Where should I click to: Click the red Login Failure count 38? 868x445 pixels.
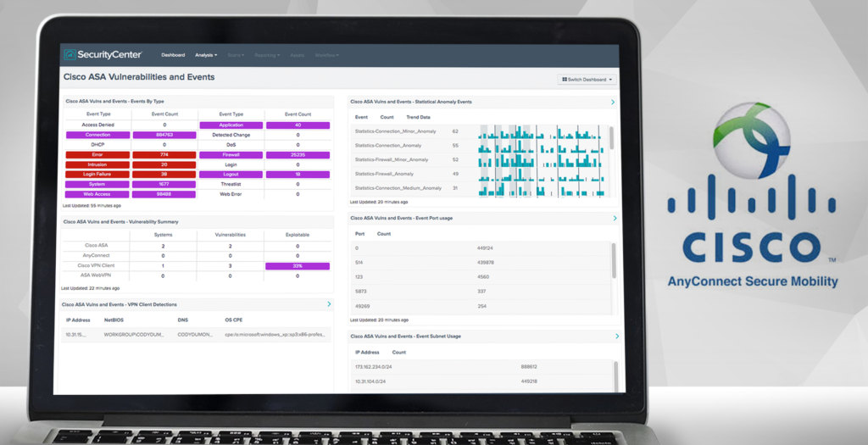tap(164, 175)
